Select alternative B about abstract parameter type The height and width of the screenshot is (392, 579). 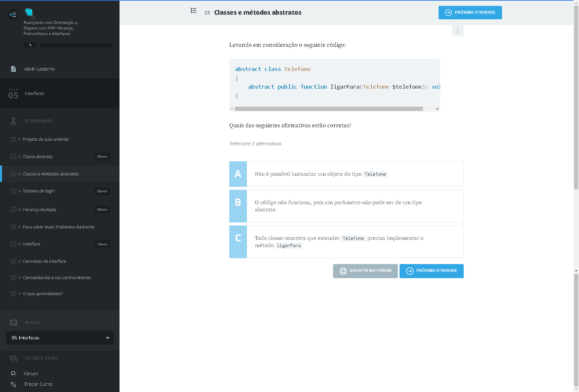[x=346, y=206]
